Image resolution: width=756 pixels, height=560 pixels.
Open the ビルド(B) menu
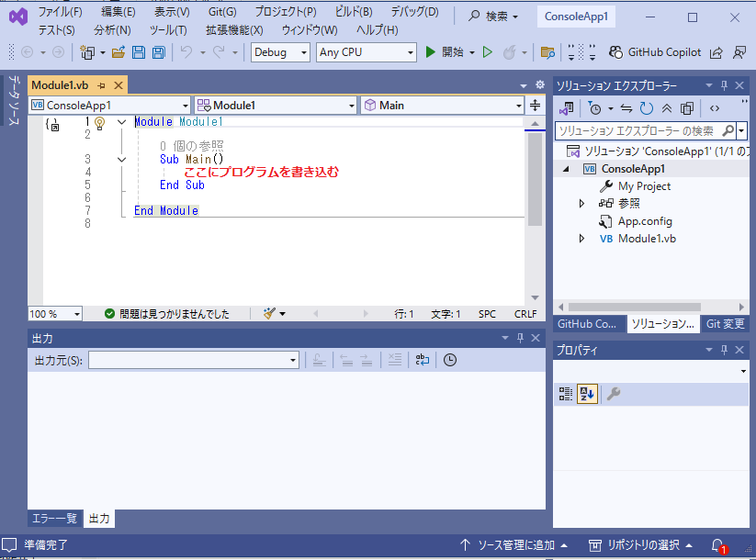[x=353, y=12]
